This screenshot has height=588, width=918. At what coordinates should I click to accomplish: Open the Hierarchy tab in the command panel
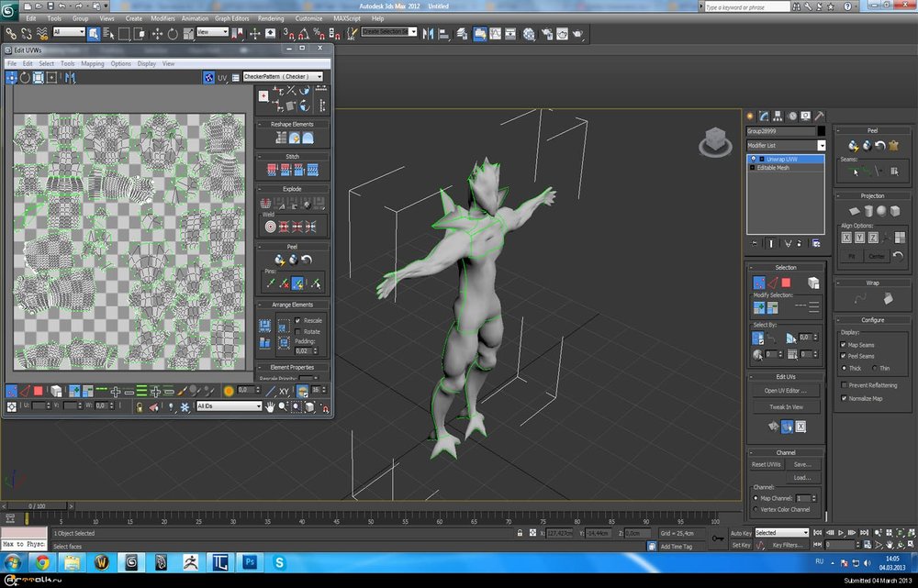tap(778, 116)
